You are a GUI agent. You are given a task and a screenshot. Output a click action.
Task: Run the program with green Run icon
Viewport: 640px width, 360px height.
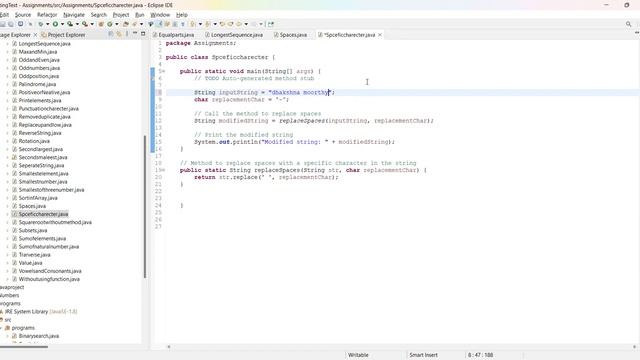(55, 24)
